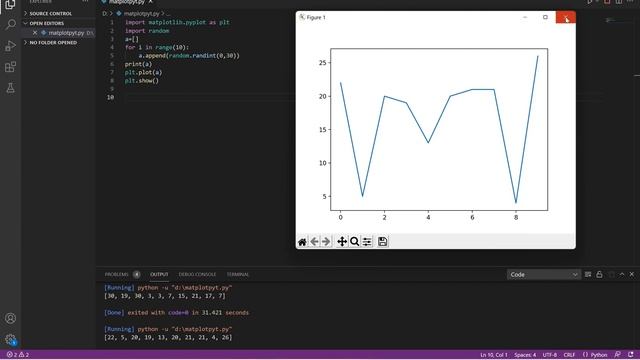This screenshot has height=360, width=640.
Task: Open the feedback icon in status bar
Action: point(617,355)
